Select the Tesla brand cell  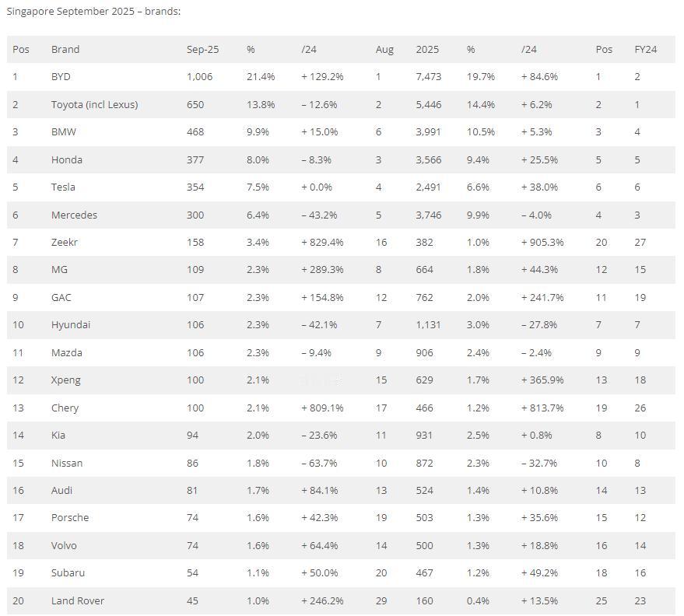pyautogui.click(x=63, y=187)
